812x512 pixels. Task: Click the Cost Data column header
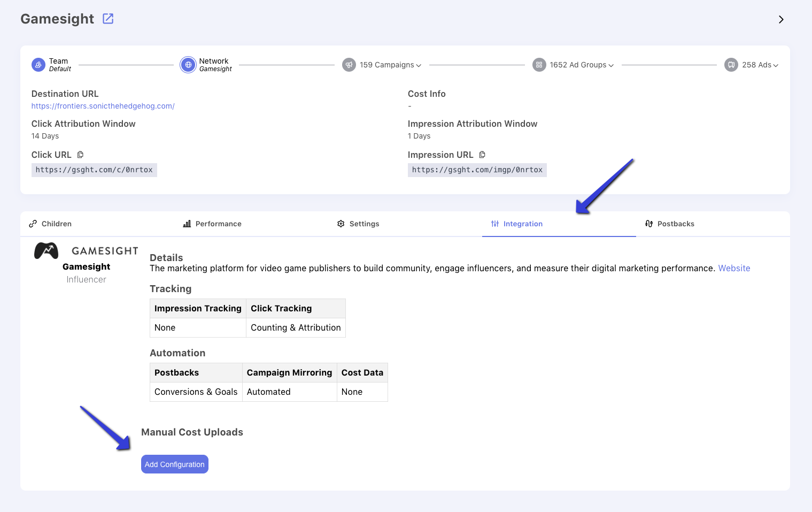click(362, 372)
